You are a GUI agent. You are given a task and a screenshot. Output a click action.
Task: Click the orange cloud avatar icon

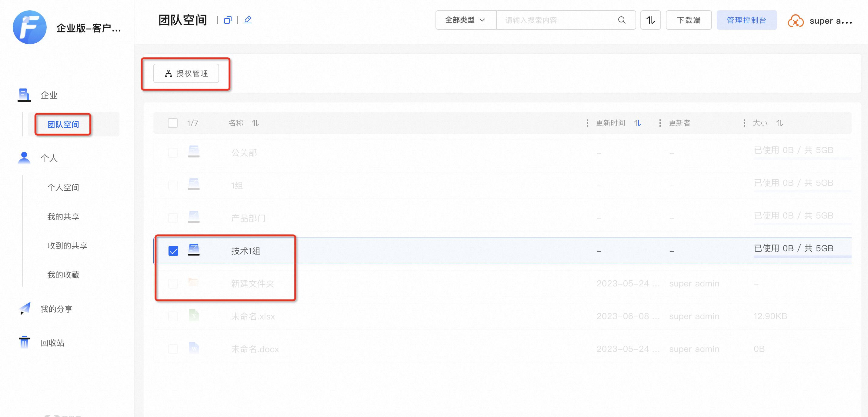pos(796,21)
